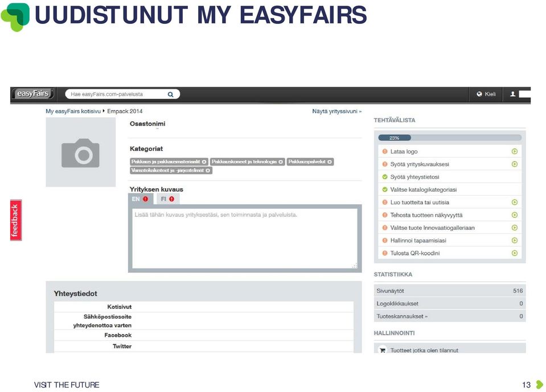Click orange warning icon beside Lataa logo
The height and width of the screenshot is (392, 546).
tap(385, 151)
